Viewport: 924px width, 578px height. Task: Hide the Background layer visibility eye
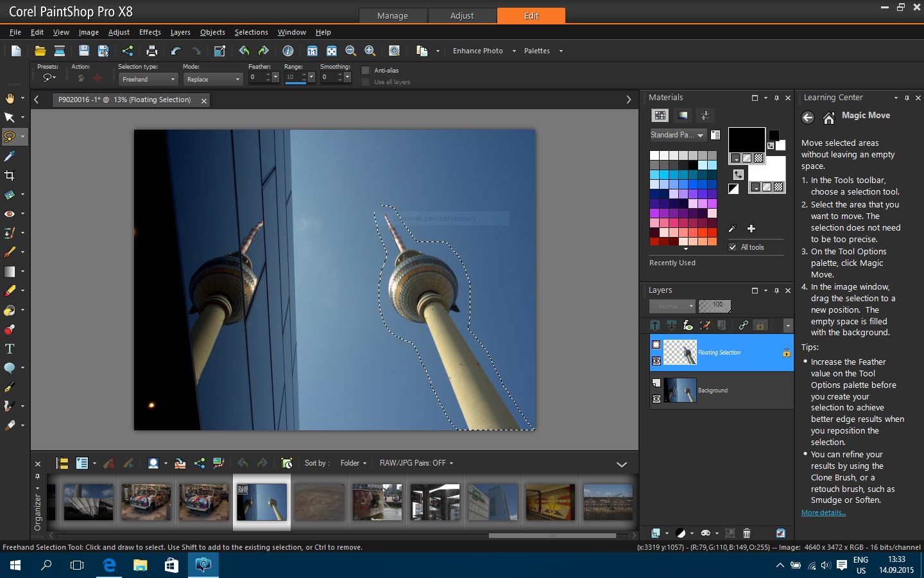click(x=656, y=399)
